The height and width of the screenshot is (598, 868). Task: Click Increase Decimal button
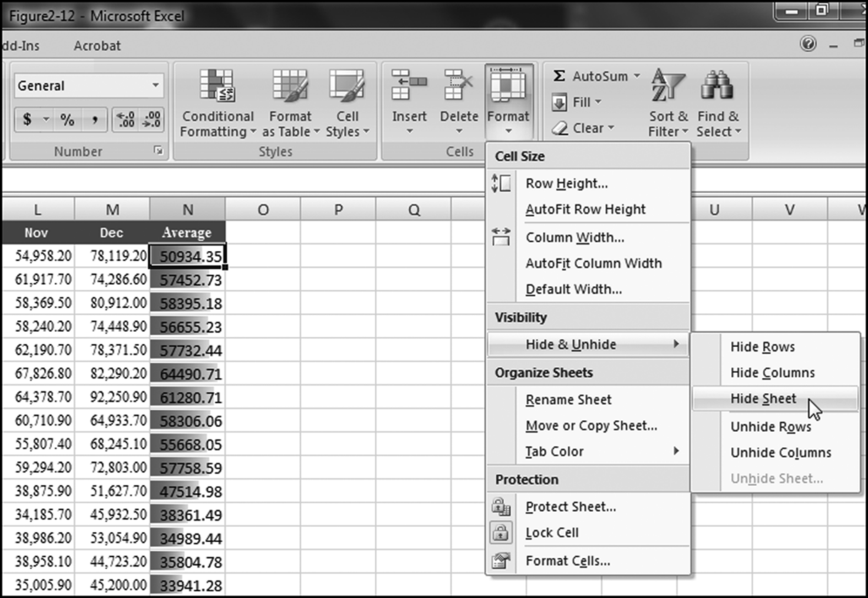tap(126, 119)
